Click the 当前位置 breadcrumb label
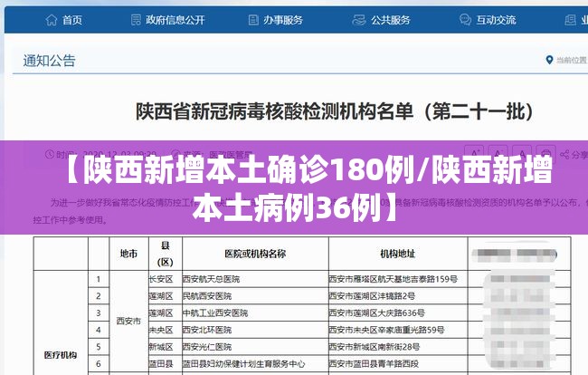The image size is (588, 375). [x=572, y=60]
